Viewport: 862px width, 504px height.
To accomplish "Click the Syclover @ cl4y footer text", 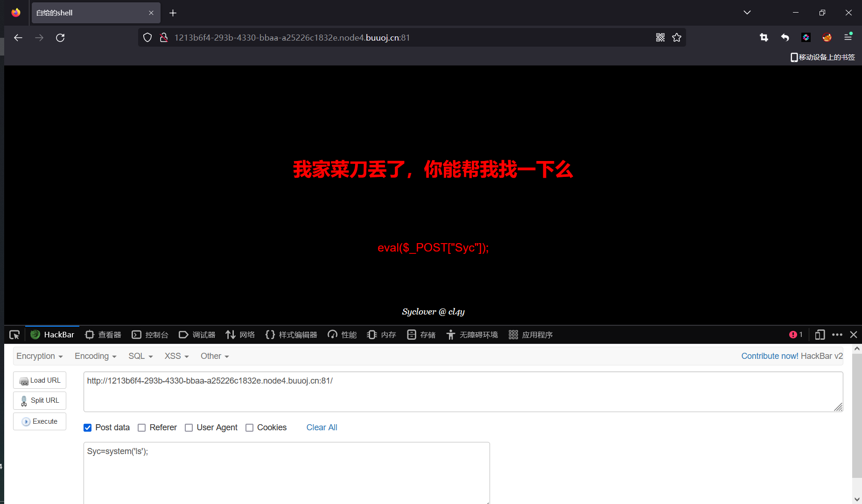I will coord(433,312).
